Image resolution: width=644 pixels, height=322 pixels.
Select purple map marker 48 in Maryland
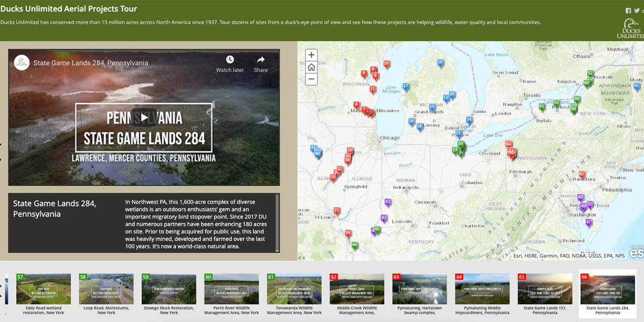click(x=580, y=198)
